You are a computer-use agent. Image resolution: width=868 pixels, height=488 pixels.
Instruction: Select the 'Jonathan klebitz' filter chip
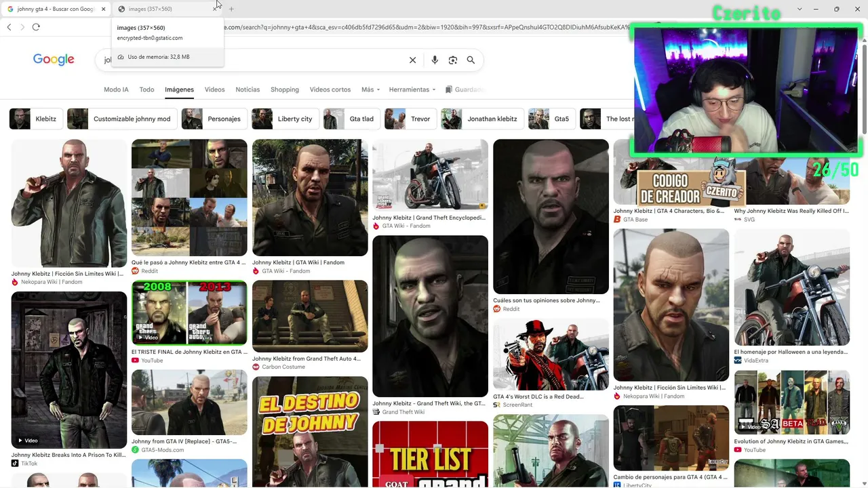point(482,119)
